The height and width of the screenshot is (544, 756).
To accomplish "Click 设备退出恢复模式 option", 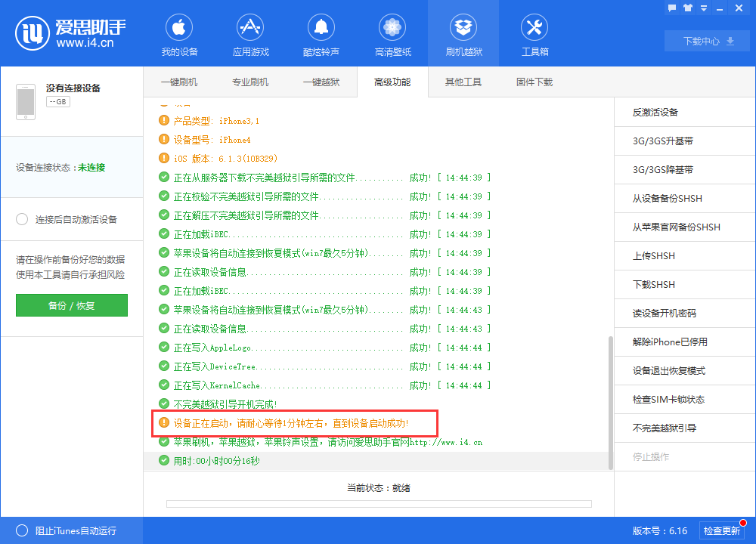I will pos(685,370).
